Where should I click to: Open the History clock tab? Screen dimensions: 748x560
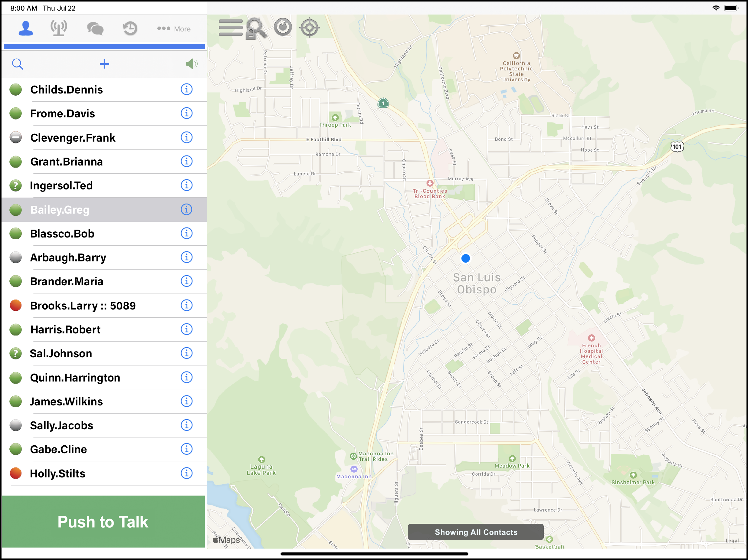pyautogui.click(x=130, y=28)
